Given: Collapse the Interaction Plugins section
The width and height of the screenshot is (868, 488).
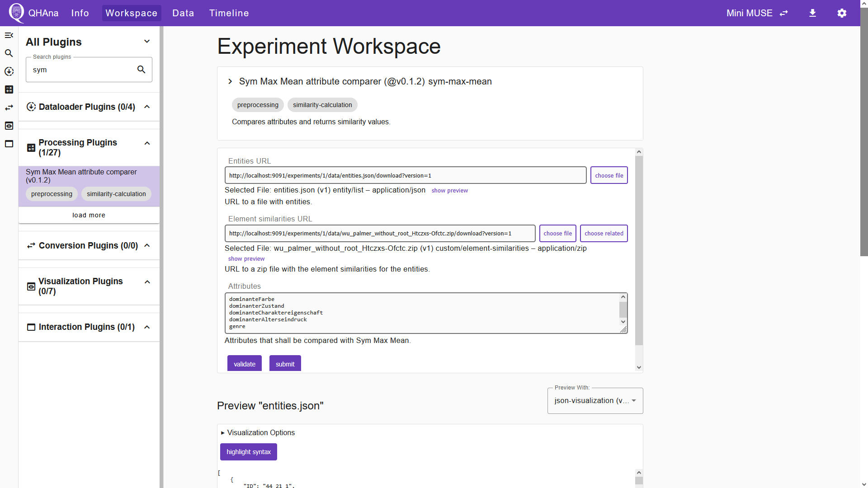Looking at the screenshot, I should 147,327.
